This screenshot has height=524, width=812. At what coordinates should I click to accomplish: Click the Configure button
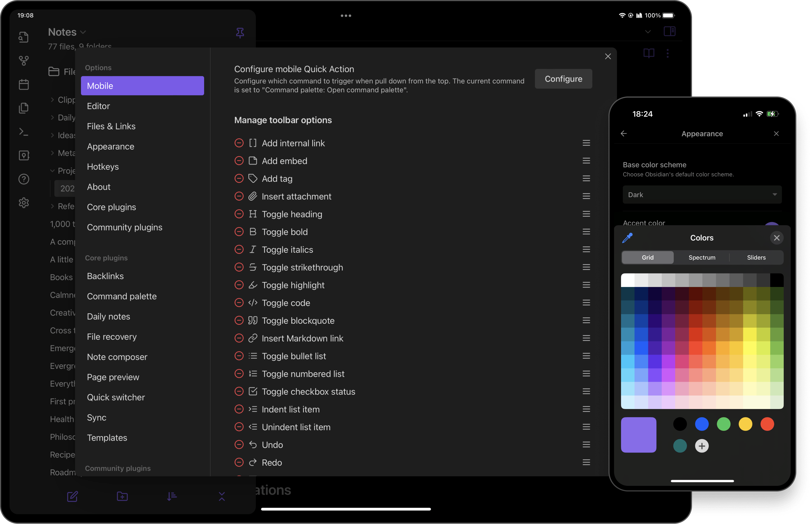click(x=563, y=79)
